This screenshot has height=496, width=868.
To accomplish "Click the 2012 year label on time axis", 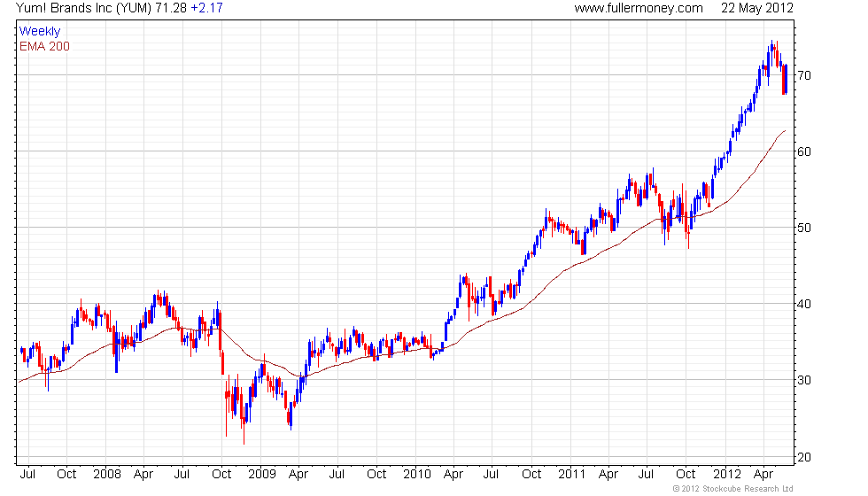I will (x=727, y=475).
